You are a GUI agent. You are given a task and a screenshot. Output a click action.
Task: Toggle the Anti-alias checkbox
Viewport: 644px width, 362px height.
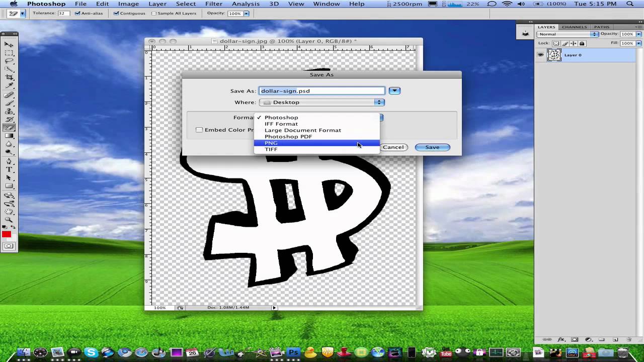tap(77, 13)
